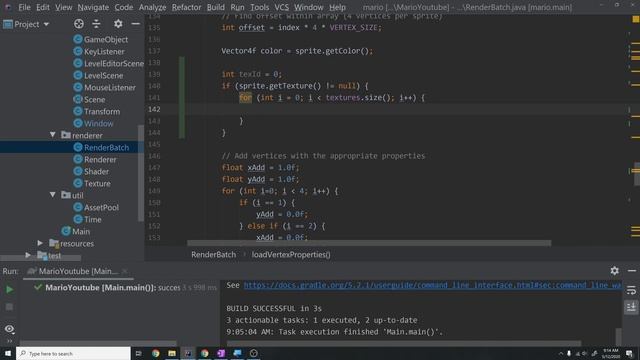Viewport: 640px width, 360px height.
Task: Switch to IntelliJ IDEA taskbar icon
Action: click(188, 353)
